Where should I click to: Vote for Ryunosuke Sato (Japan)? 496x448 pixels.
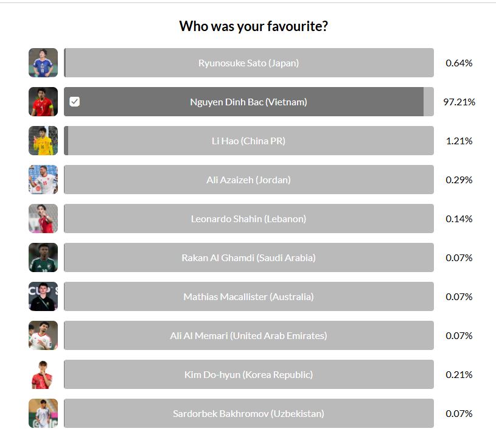coord(248,63)
